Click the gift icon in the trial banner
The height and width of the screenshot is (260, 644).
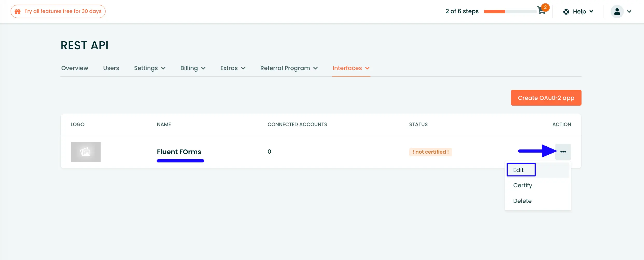(18, 11)
